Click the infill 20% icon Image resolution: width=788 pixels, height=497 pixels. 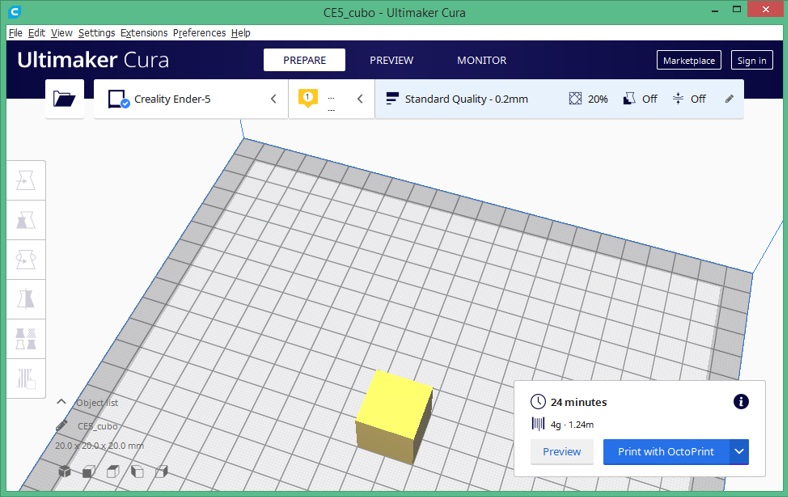tap(575, 98)
